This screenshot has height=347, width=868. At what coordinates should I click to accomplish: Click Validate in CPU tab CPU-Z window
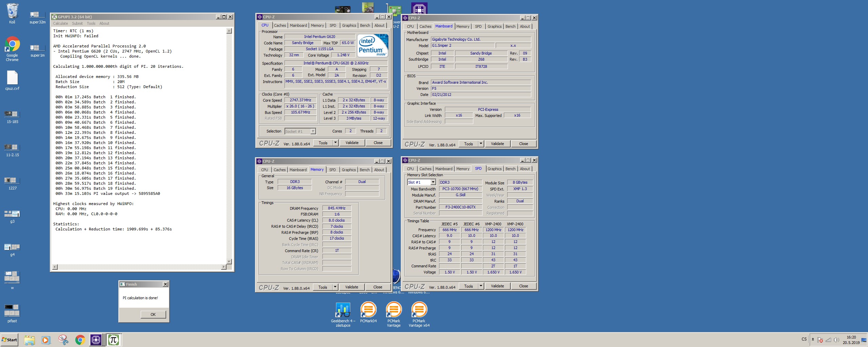(352, 143)
